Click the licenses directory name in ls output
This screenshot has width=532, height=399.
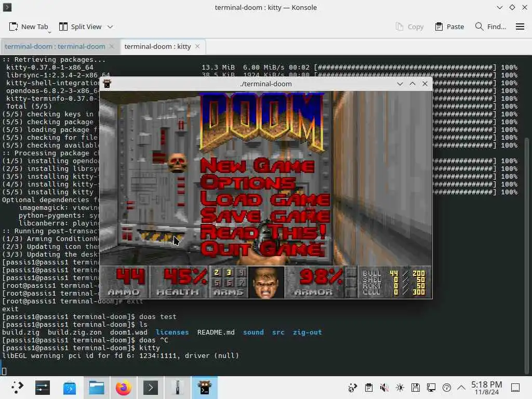point(172,332)
